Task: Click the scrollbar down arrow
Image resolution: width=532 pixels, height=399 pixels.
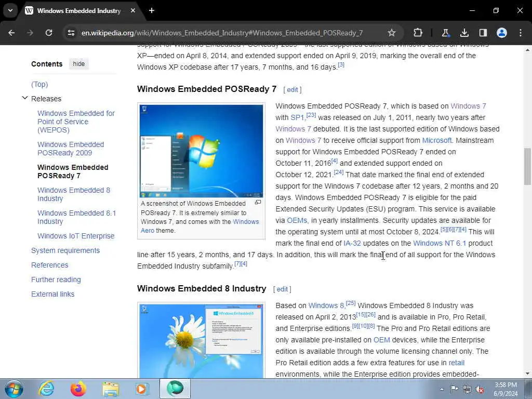Action: [x=527, y=374]
